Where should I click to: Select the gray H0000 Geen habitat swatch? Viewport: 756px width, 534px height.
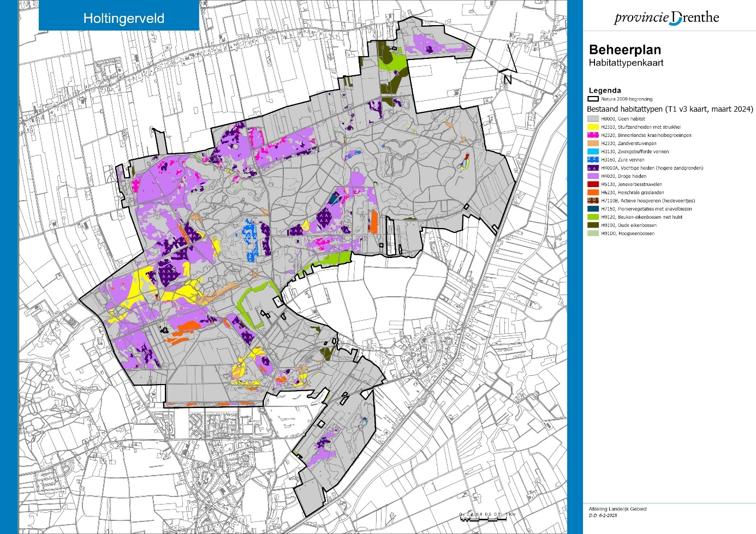(x=593, y=119)
